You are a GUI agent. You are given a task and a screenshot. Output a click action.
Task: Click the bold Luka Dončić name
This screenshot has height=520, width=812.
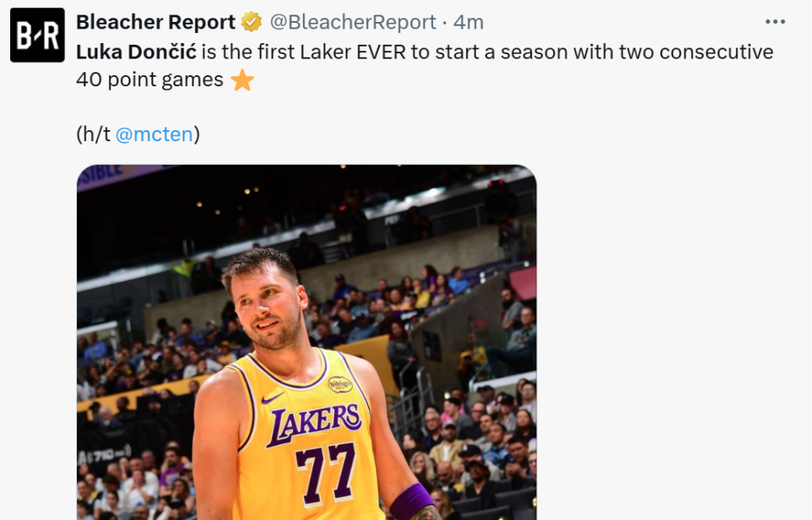tap(136, 52)
